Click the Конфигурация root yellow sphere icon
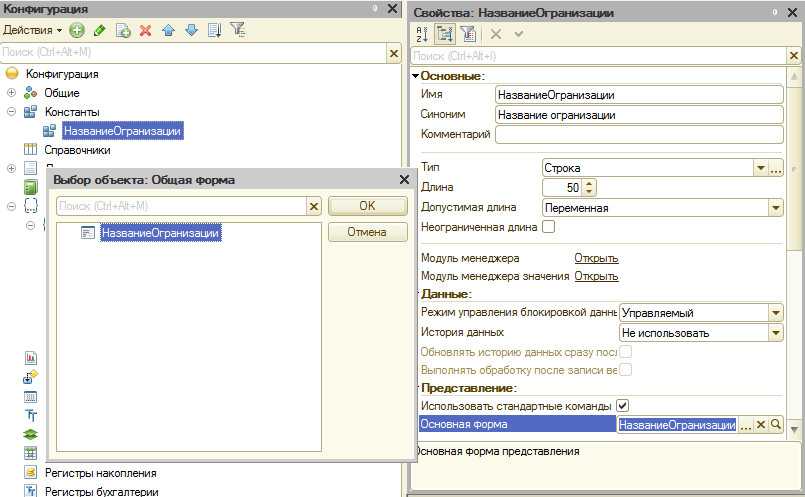Image resolution: width=805 pixels, height=497 pixels. point(12,73)
